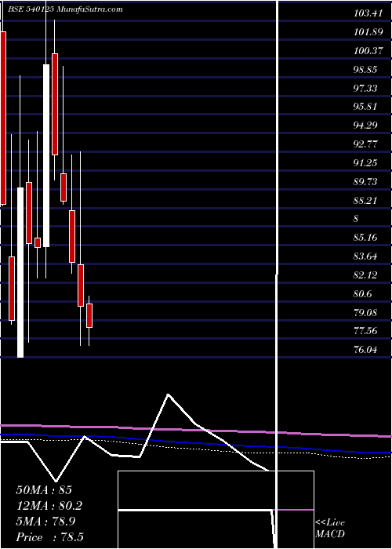
Task: Click the 98.85 price level label
Action: point(366,69)
